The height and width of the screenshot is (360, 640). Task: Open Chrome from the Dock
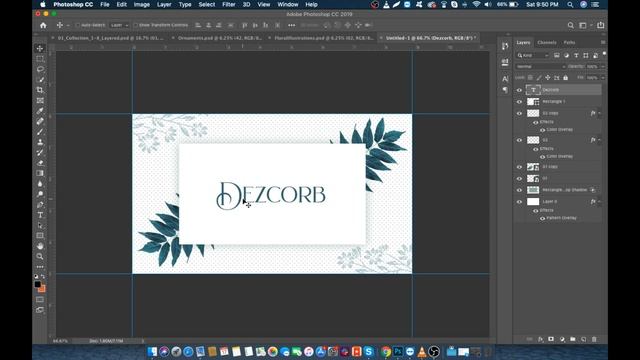pyautogui.click(x=386, y=351)
